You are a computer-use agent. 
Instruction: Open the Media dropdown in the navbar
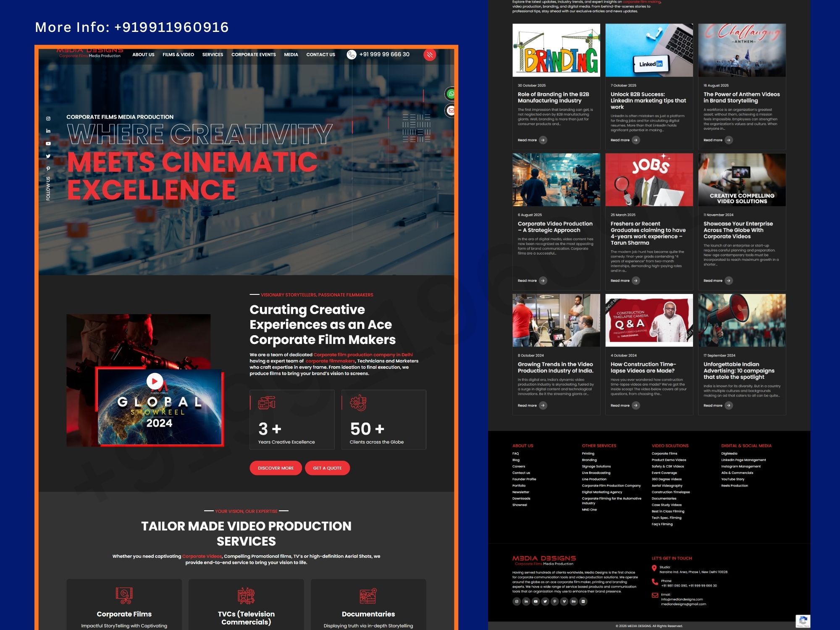click(291, 55)
